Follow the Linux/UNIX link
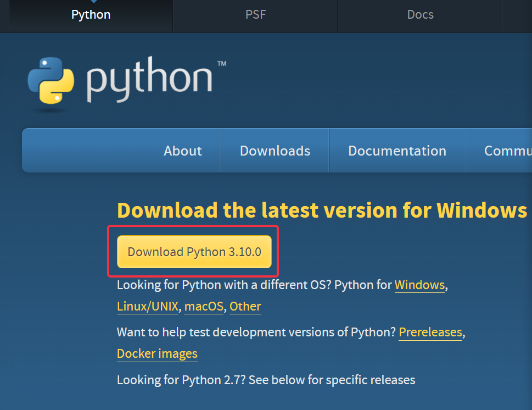 click(x=148, y=306)
